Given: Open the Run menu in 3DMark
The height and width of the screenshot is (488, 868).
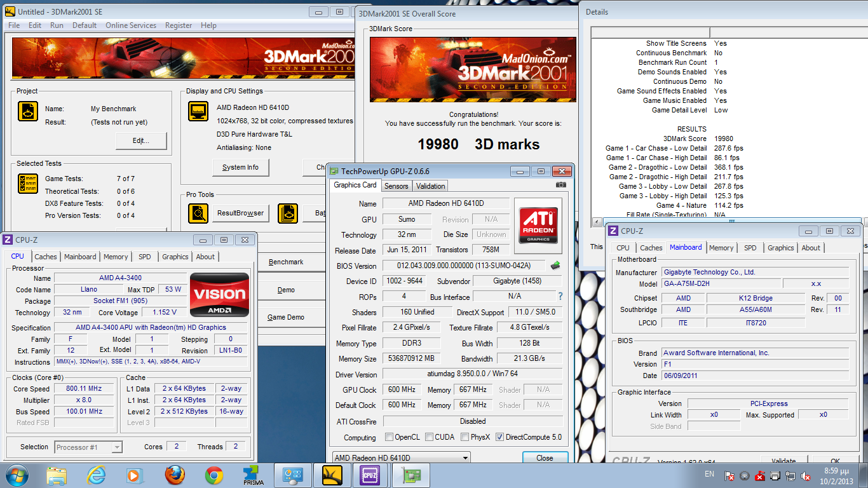Looking at the screenshot, I should [x=57, y=25].
